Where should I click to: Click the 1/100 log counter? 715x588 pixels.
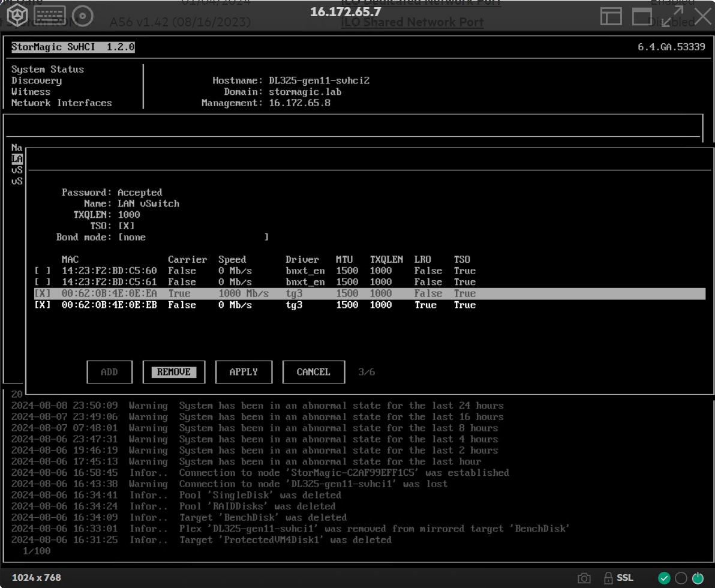37,551
